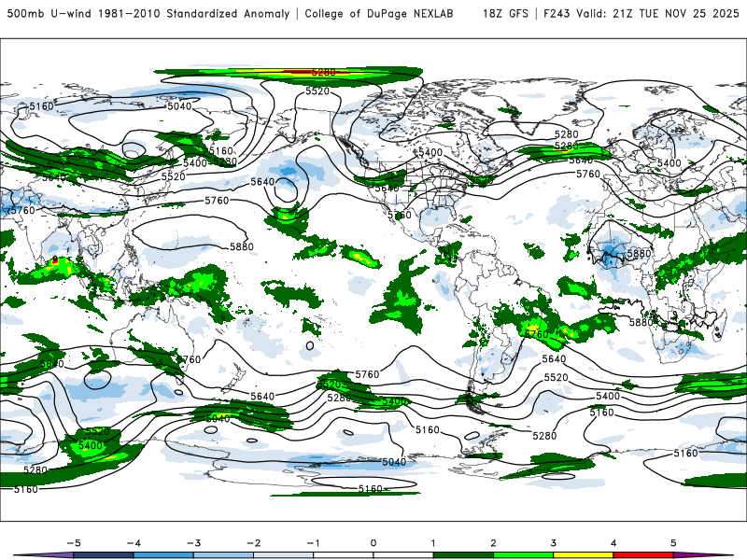Click '1981-2010 Standardized Anomaly' in title
This screenshot has height=560, width=747.
point(193,14)
